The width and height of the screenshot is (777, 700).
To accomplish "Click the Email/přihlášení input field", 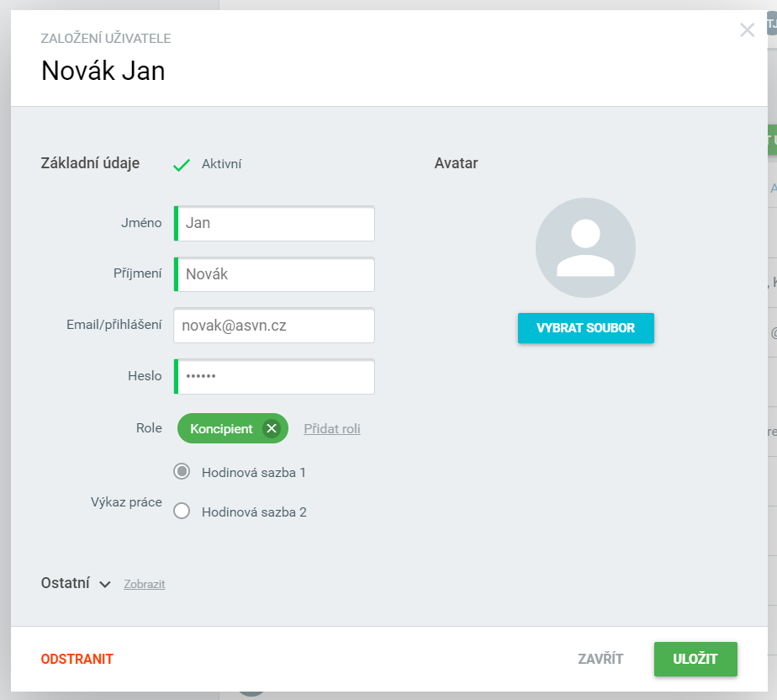I will 274,326.
